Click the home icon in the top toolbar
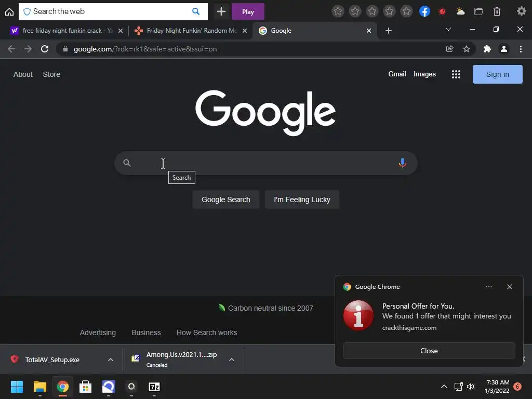 pos(9,12)
